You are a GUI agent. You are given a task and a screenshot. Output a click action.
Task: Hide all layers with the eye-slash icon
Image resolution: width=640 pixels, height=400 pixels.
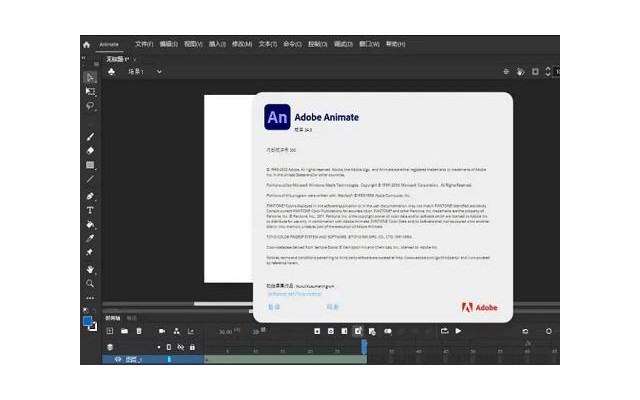180,347
